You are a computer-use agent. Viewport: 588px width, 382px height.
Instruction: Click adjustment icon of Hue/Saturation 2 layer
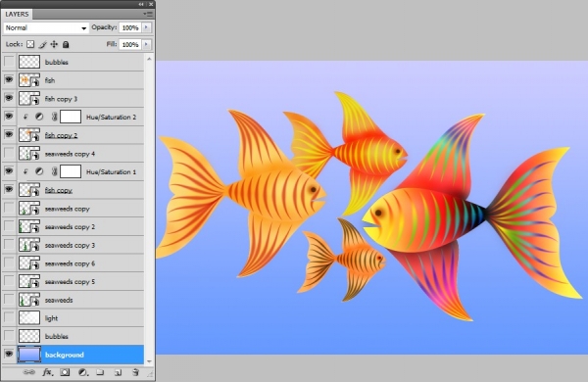point(39,117)
